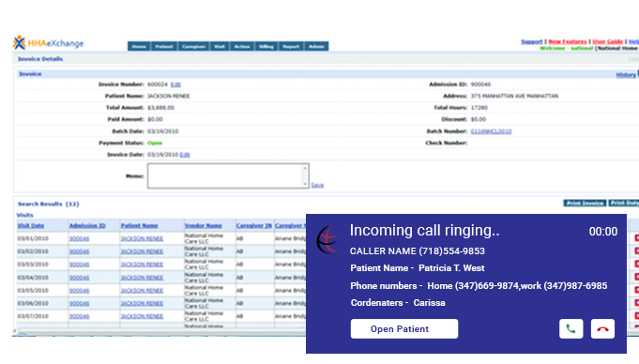This screenshot has width=639, height=364.
Task: Open the Admin menu
Action: tap(316, 47)
